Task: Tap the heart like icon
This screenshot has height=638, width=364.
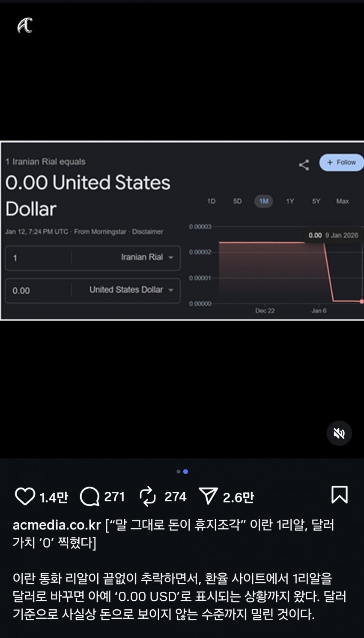Action: pyautogui.click(x=25, y=497)
